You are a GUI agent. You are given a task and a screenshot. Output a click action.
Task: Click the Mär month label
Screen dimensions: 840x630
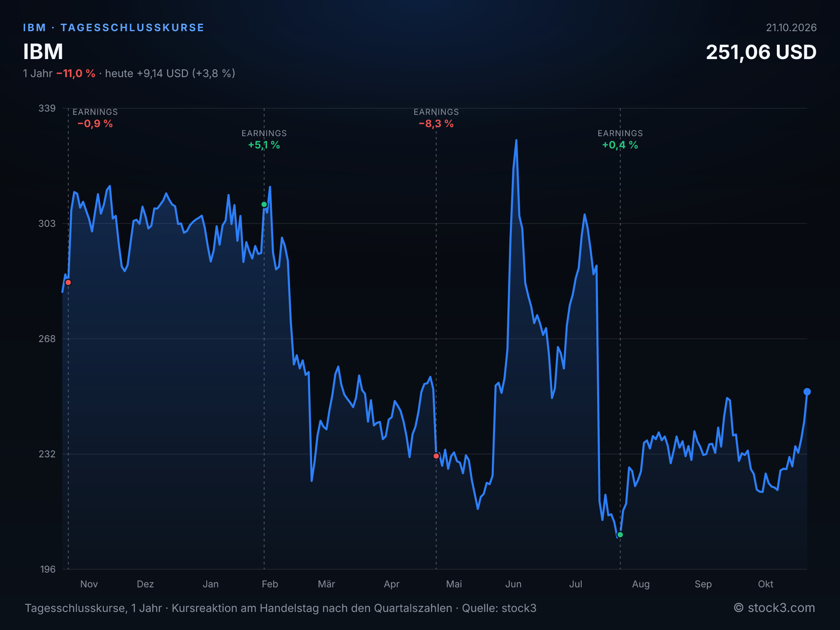[x=326, y=584]
